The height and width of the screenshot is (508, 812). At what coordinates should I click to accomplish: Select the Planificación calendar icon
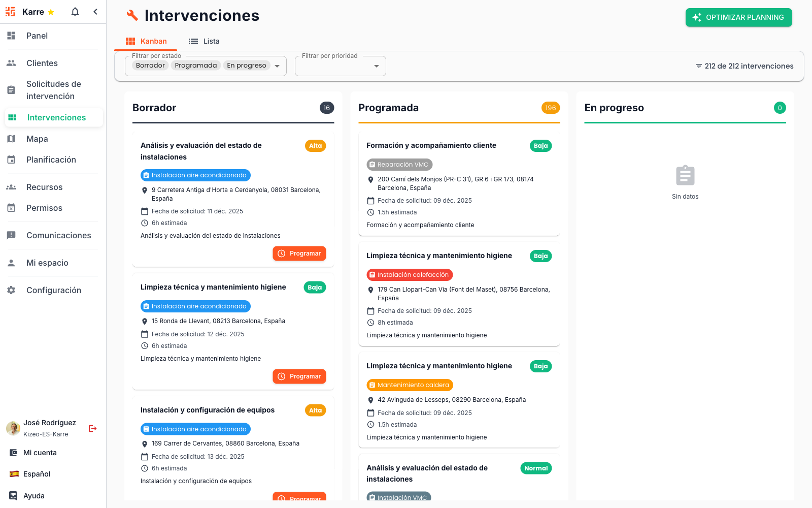click(11, 159)
